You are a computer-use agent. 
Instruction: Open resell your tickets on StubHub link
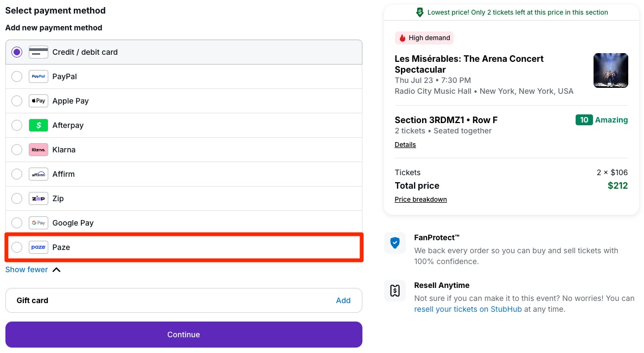click(x=468, y=309)
